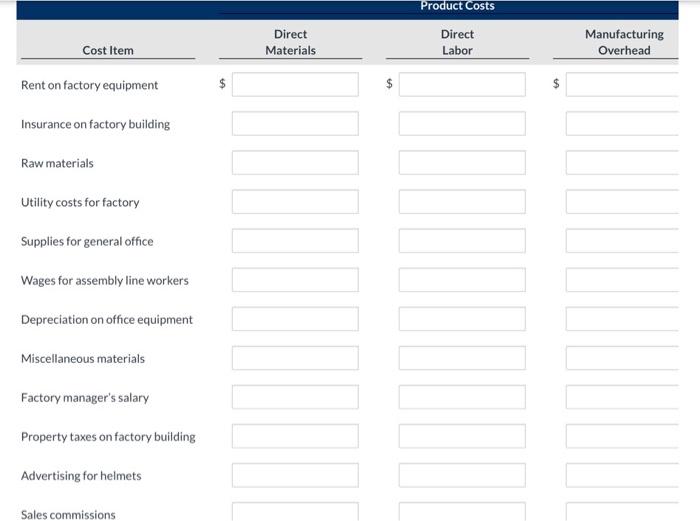Screen dimensions: 700x521
Task: Select Direct Labor field for Miscellaneous materials
Action: (462, 358)
